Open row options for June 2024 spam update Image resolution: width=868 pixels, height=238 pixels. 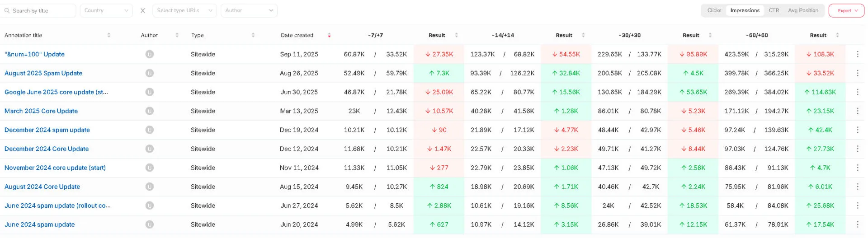tap(857, 224)
